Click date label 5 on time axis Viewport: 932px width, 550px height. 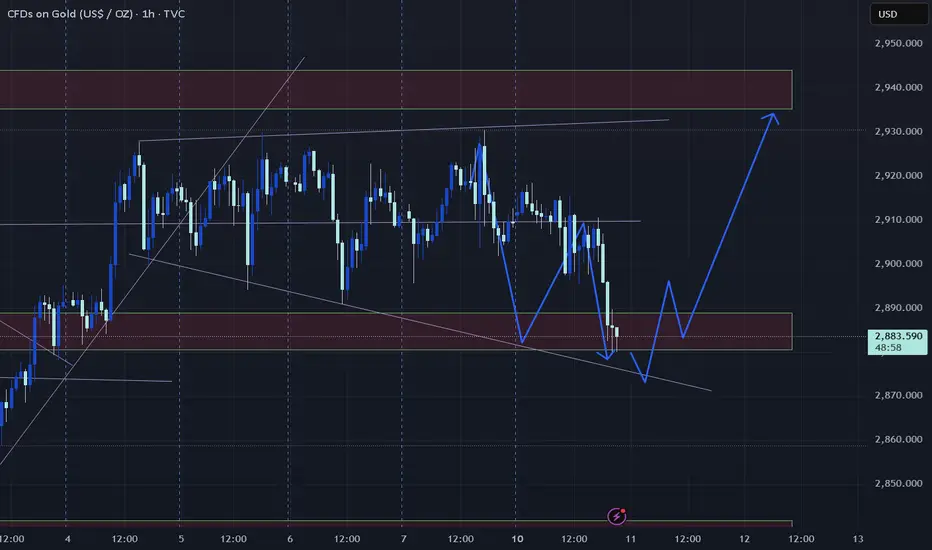(181, 539)
